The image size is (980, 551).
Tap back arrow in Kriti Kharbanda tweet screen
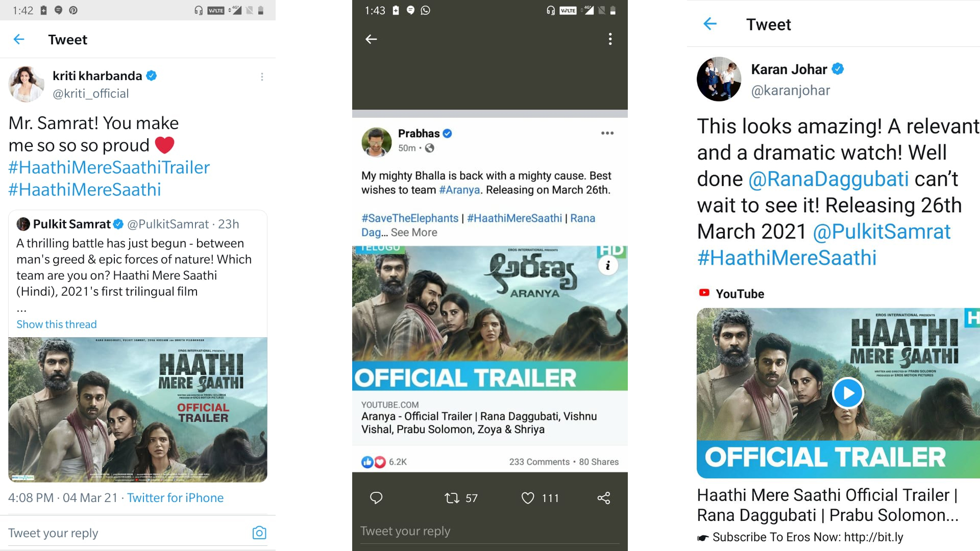pyautogui.click(x=19, y=39)
